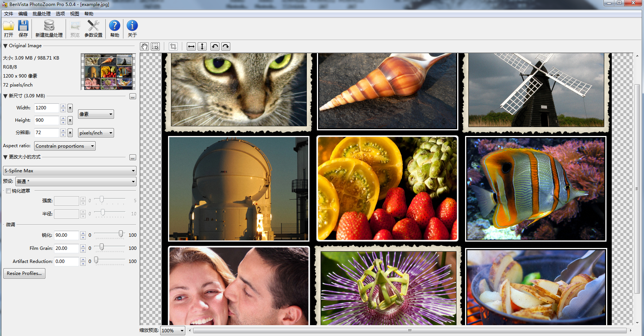Rotate the image counter-clockwise
This screenshot has width=644, height=336.
pyautogui.click(x=215, y=46)
